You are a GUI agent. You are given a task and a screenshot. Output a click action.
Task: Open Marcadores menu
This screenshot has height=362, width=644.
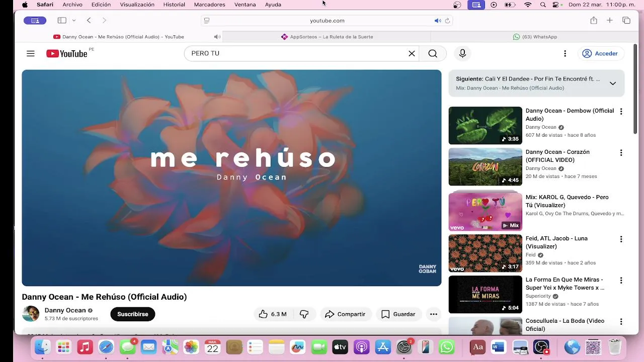[x=209, y=5]
